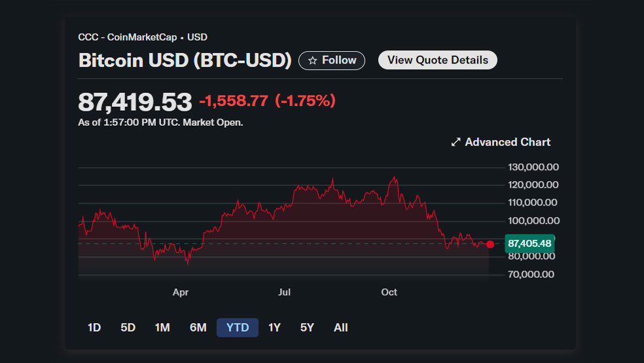This screenshot has height=363, width=644.
Task: Select the 5Y chart range
Action: tap(307, 328)
